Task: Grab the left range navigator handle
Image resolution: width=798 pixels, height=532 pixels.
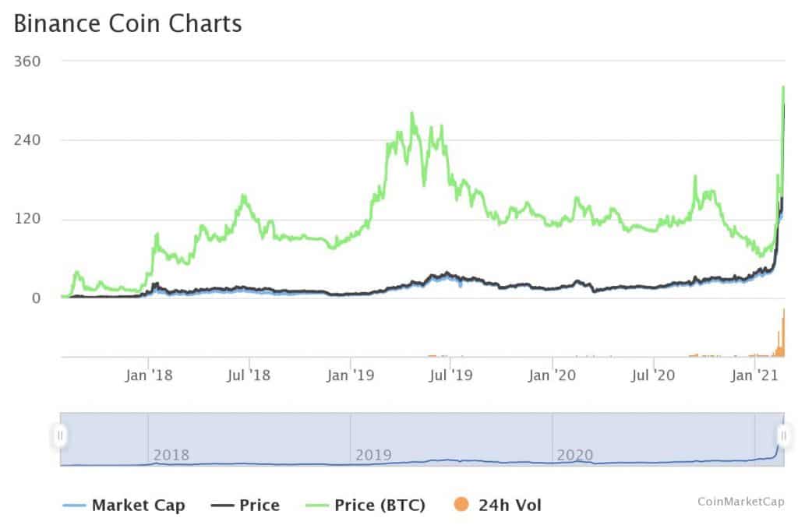Action: pos(60,435)
